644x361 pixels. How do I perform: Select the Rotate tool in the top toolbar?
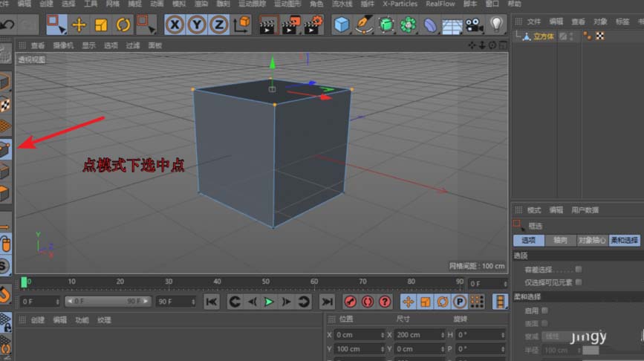coord(123,25)
